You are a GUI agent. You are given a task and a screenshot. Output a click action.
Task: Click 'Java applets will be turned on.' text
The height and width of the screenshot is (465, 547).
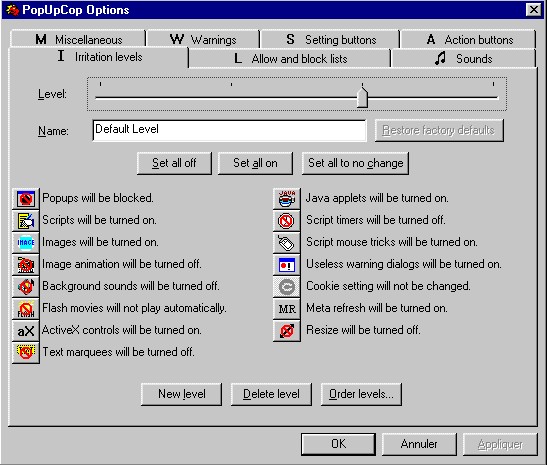coord(377,198)
